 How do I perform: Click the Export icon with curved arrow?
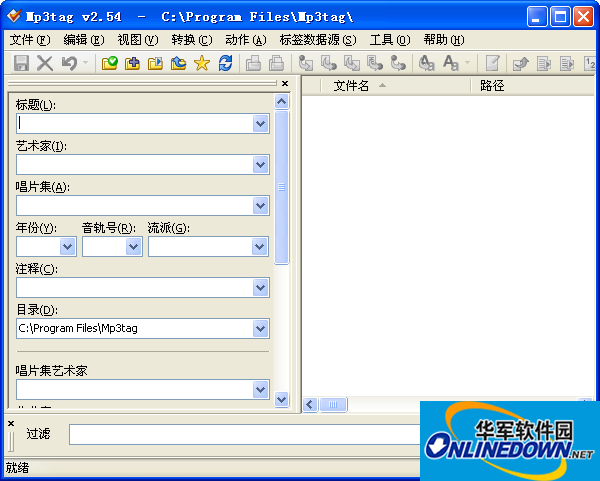(x=521, y=63)
